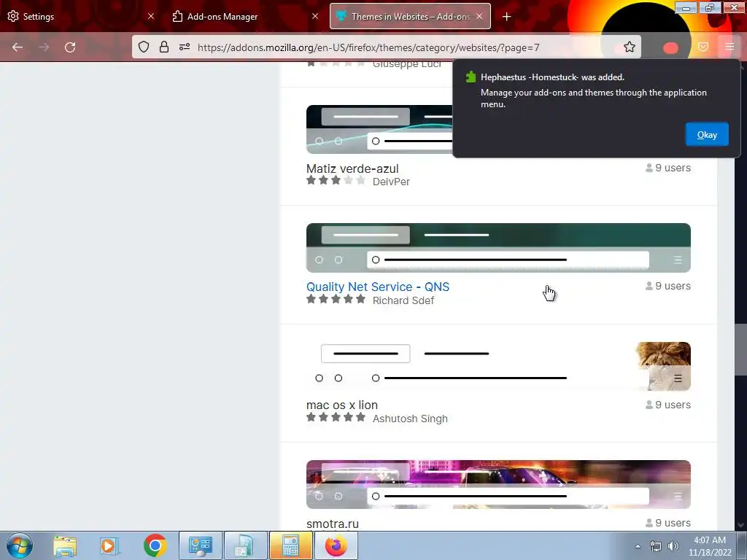The width and height of the screenshot is (747, 560).
Task: Click the 9 users count for mac os x lion
Action: pyautogui.click(x=668, y=404)
